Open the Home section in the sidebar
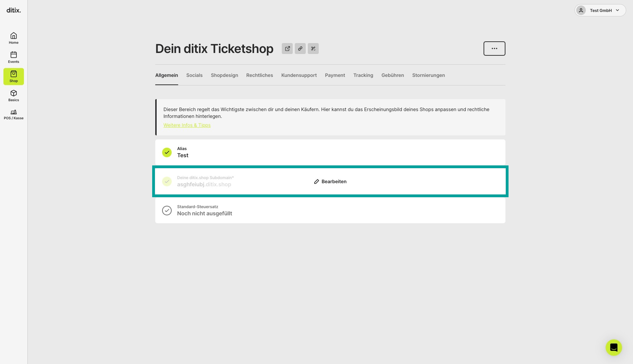Viewport: 633px width, 364px height. [14, 38]
